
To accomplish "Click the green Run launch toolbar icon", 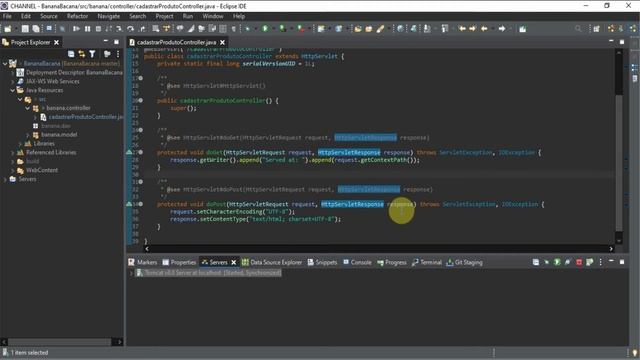I will click(x=265, y=29).
